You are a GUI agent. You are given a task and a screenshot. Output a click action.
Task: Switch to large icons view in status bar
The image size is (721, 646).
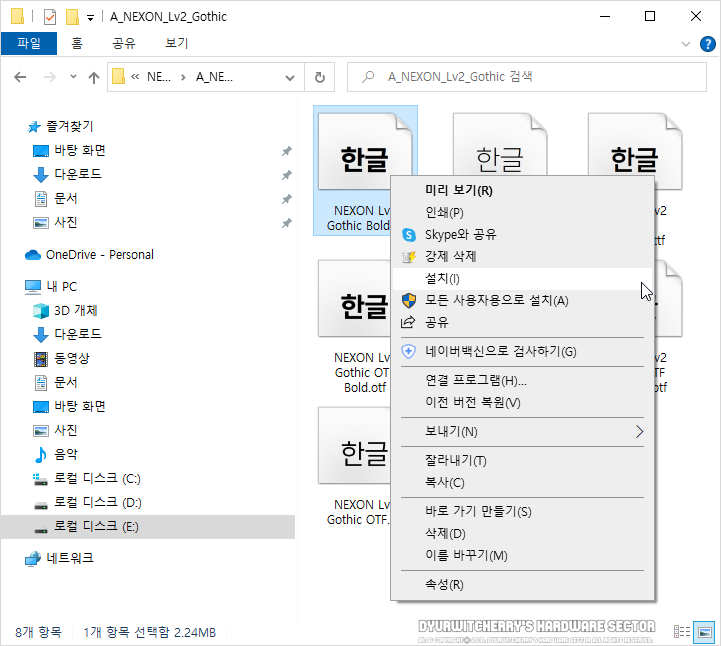point(704,632)
